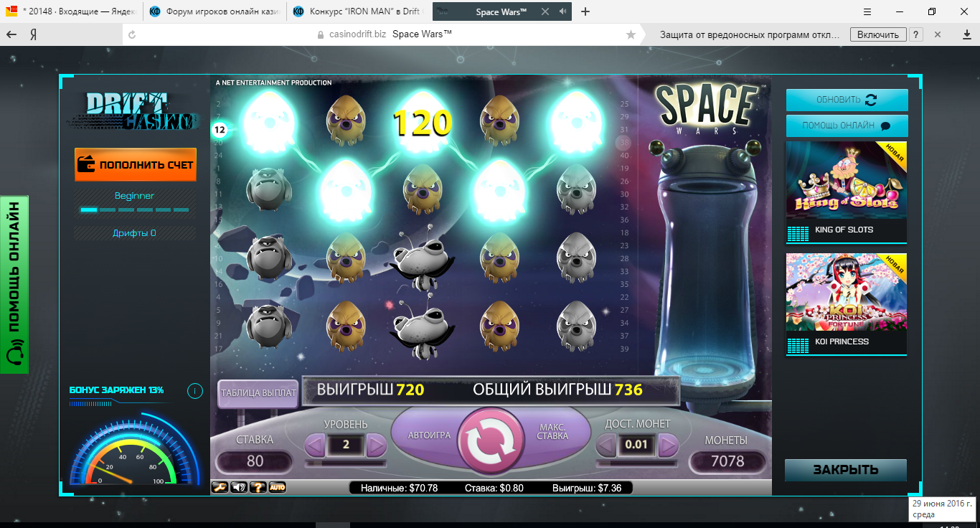Increase the bet level (Уровень) with the right arrow
This screenshot has width=980, height=528.
pyautogui.click(x=377, y=445)
